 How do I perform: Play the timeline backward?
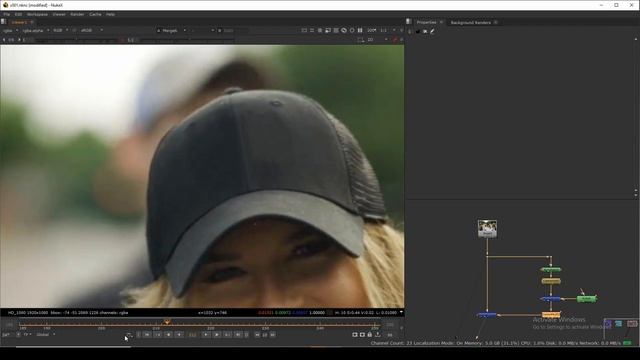pos(179,335)
